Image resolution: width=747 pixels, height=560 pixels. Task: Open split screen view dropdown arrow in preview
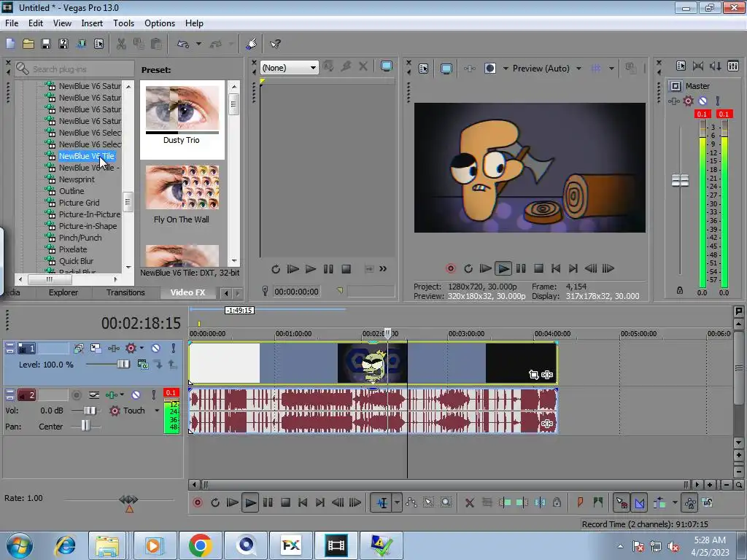[506, 69]
